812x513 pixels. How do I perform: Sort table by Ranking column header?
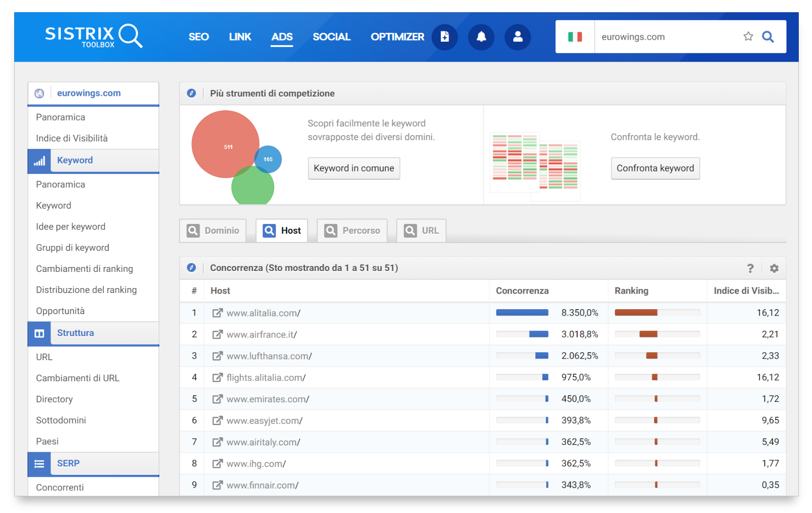[632, 291]
